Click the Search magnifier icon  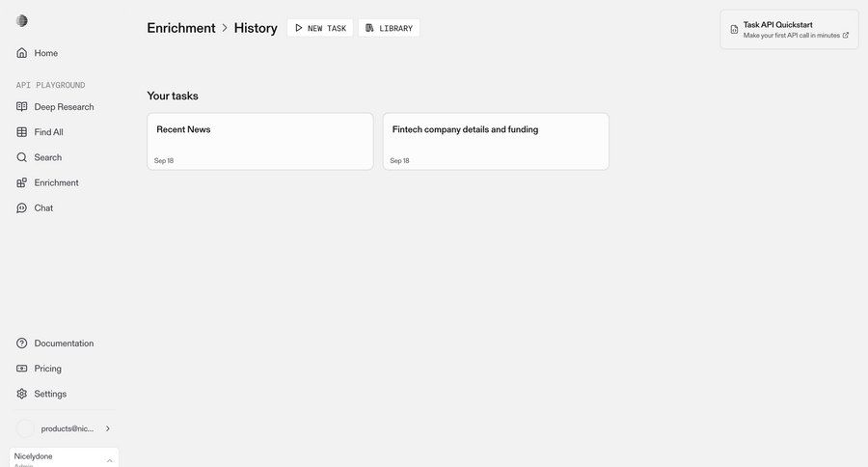[x=22, y=157]
